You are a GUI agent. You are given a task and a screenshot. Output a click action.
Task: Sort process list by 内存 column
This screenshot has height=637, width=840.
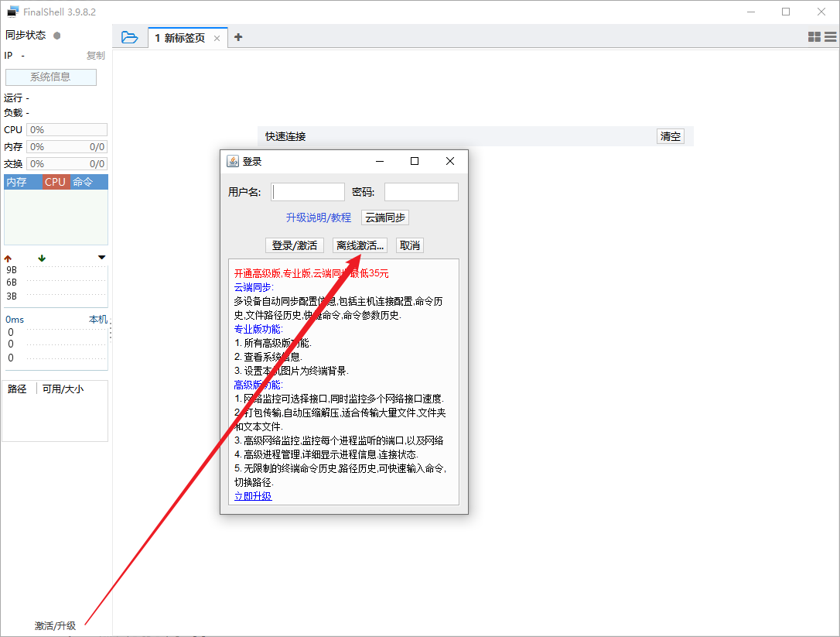tap(22, 182)
